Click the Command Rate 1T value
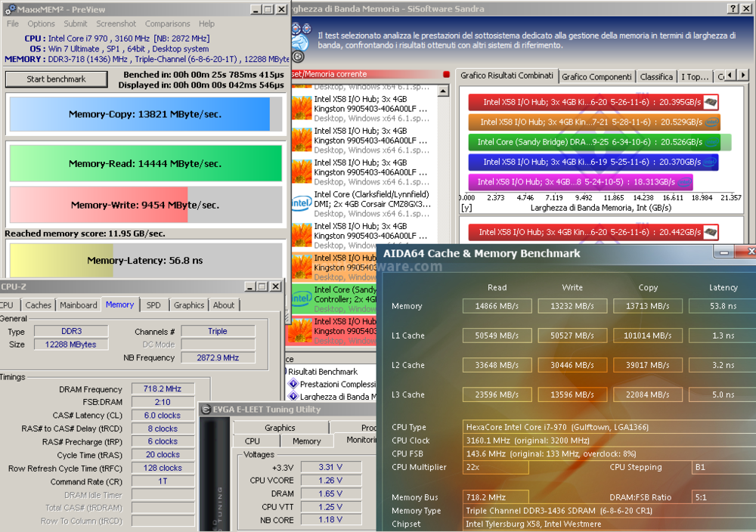 (x=163, y=481)
